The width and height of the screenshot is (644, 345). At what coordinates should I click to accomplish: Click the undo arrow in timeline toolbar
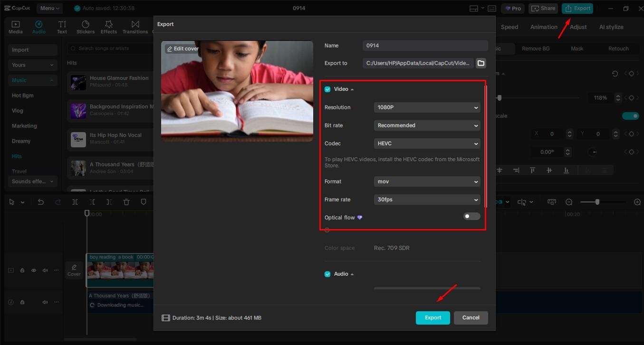(41, 202)
